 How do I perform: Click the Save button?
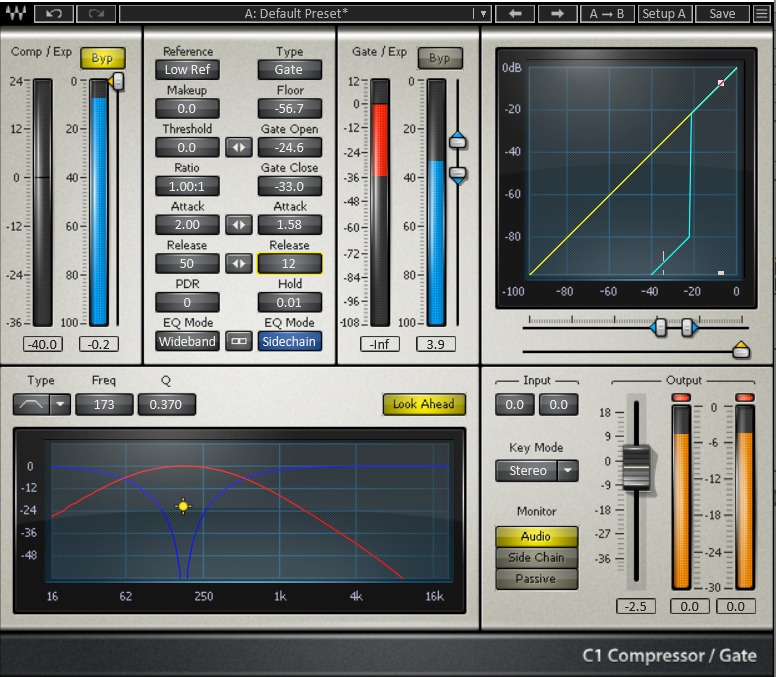click(x=722, y=14)
